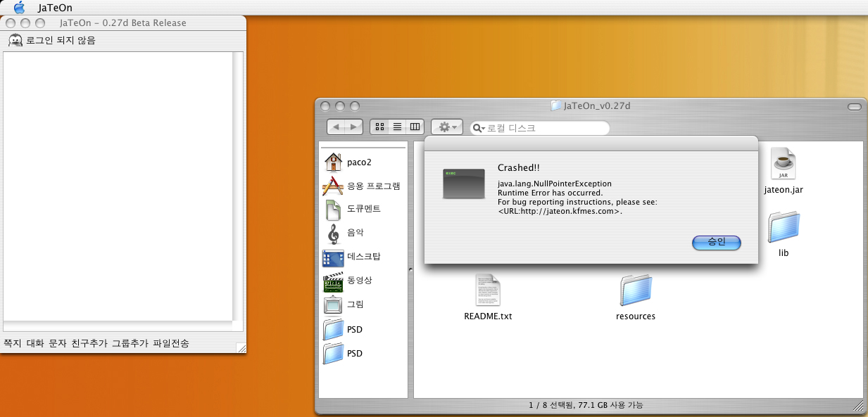This screenshot has width=868, height=417.
Task: Select the paco2 home icon in sidebar
Action: [x=333, y=162]
